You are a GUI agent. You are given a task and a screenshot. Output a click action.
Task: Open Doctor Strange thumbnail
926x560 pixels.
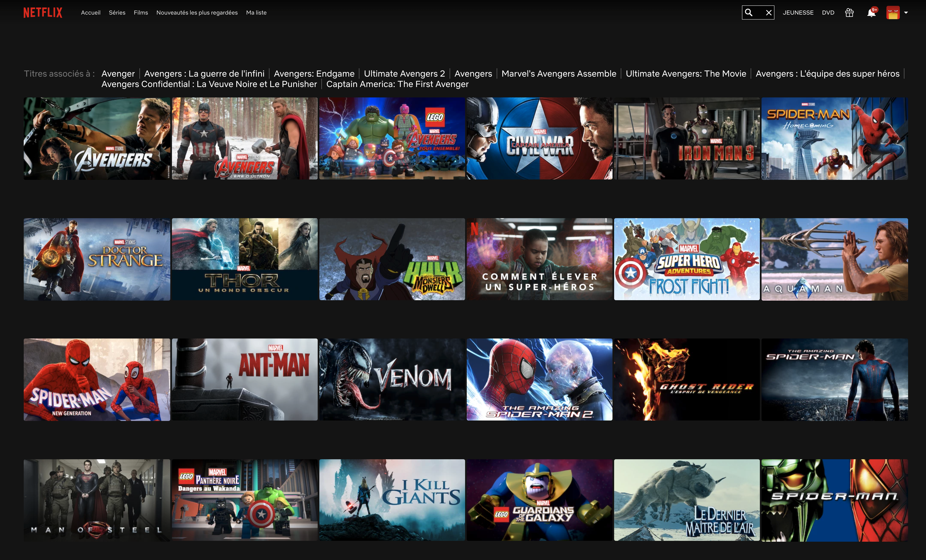point(97,259)
